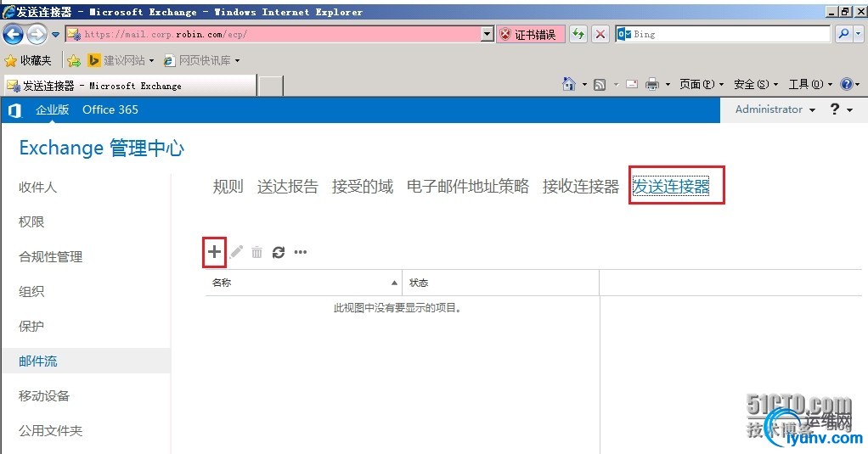Open 收件人 recipients section
Screen dimensions: 868x454
tap(37, 188)
